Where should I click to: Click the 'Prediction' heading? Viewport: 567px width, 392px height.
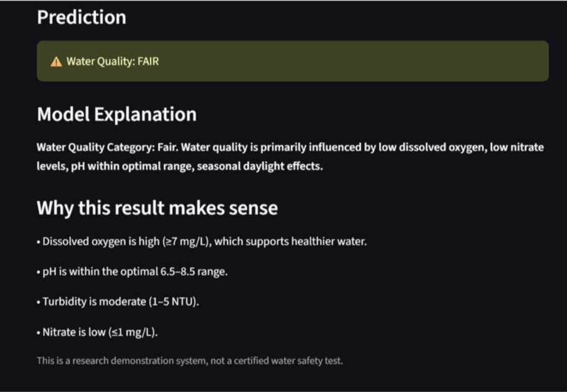(x=81, y=17)
